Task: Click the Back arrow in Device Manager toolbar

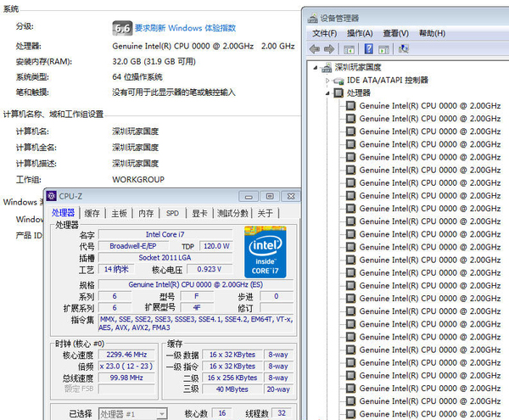Action: (x=314, y=49)
